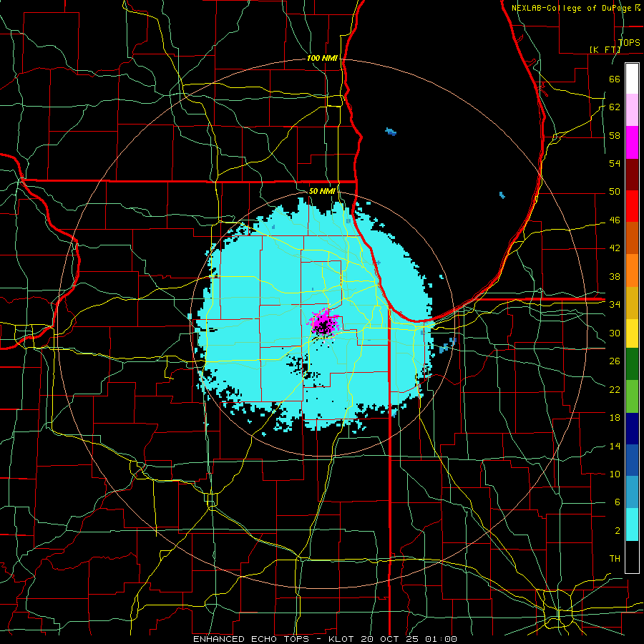Click legend value 18
644x644 pixels.
615,418
